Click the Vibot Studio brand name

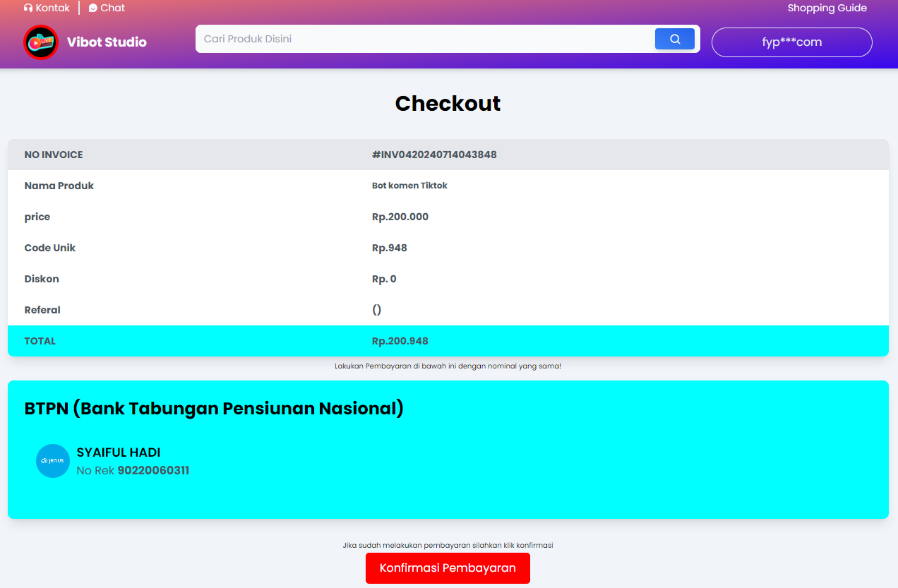[x=107, y=42]
